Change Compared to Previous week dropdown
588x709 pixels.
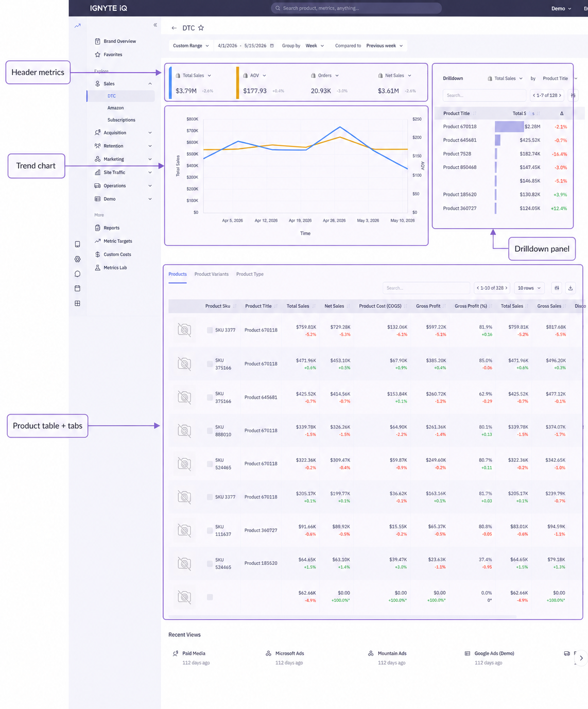pos(385,46)
